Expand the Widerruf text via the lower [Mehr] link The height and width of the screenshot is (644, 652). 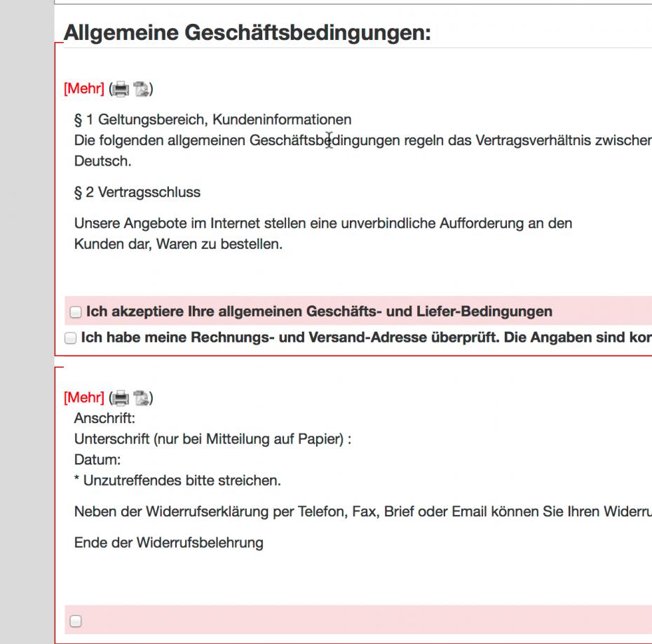tap(83, 398)
